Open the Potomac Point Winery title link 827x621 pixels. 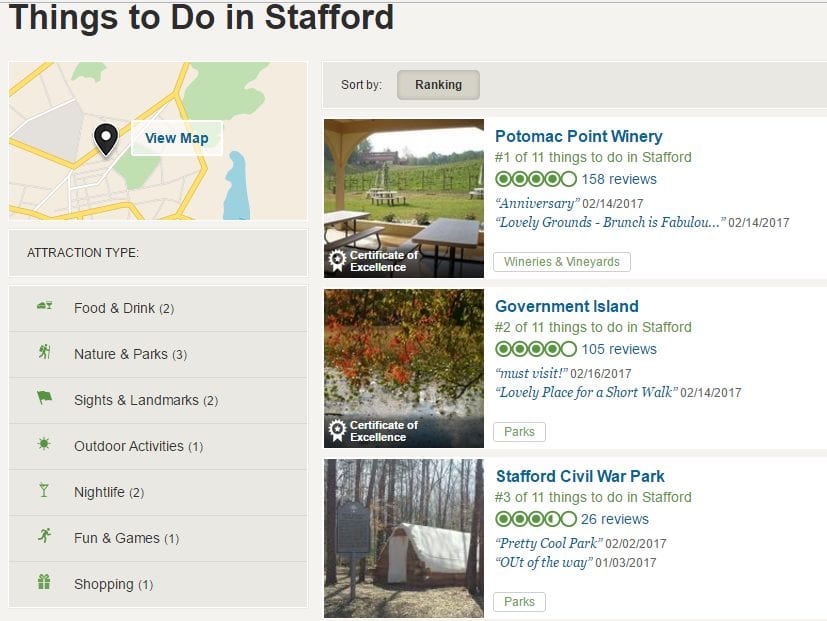click(x=578, y=136)
